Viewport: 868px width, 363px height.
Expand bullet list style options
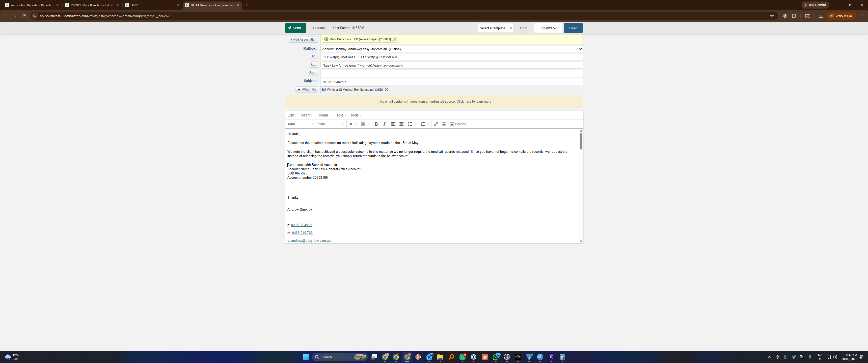[416, 124]
